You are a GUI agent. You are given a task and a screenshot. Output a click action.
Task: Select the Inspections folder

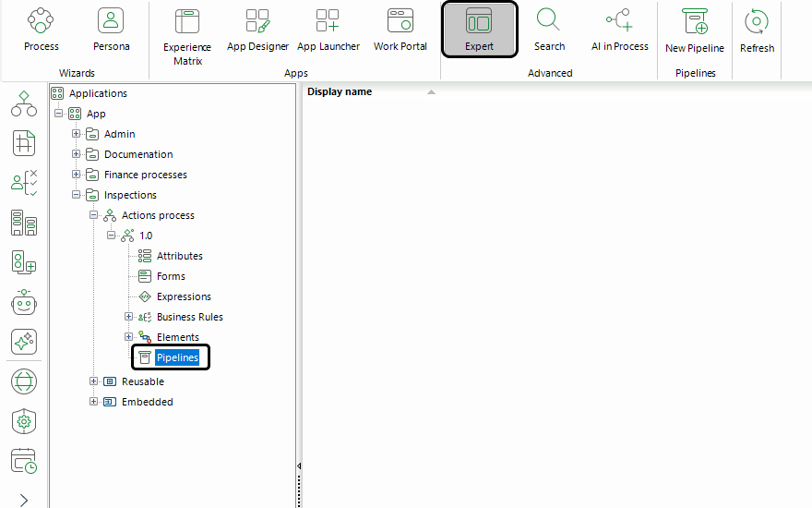pos(130,195)
